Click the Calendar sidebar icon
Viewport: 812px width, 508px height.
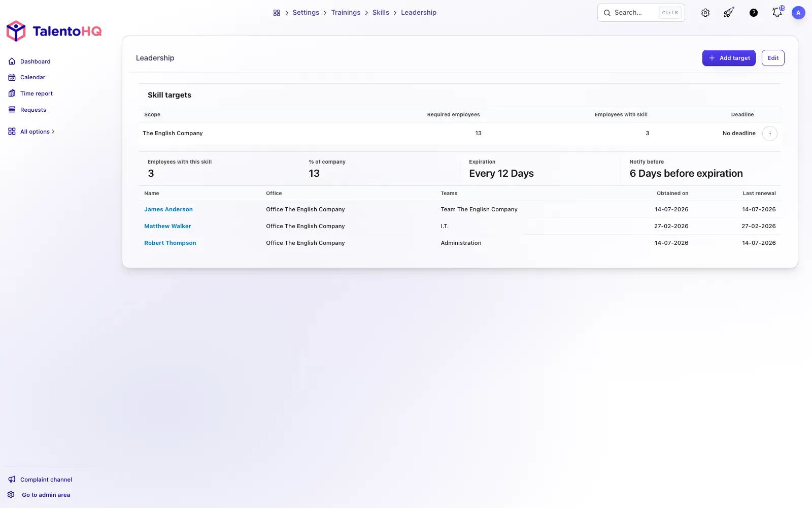12,77
